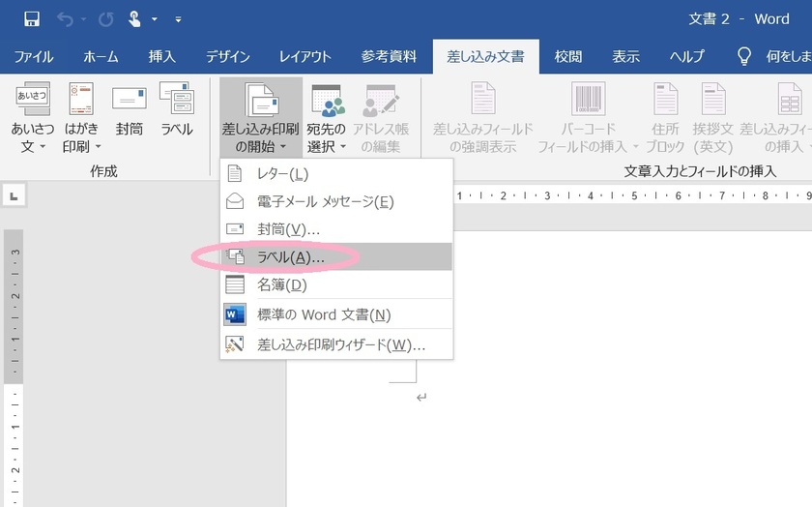Click バーコードフィールドの挿入 button
The height and width of the screenshot is (507, 812).
point(589,118)
